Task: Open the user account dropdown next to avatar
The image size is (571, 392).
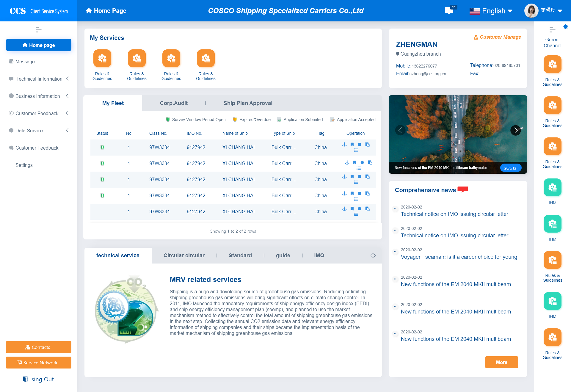Action: [x=560, y=11]
